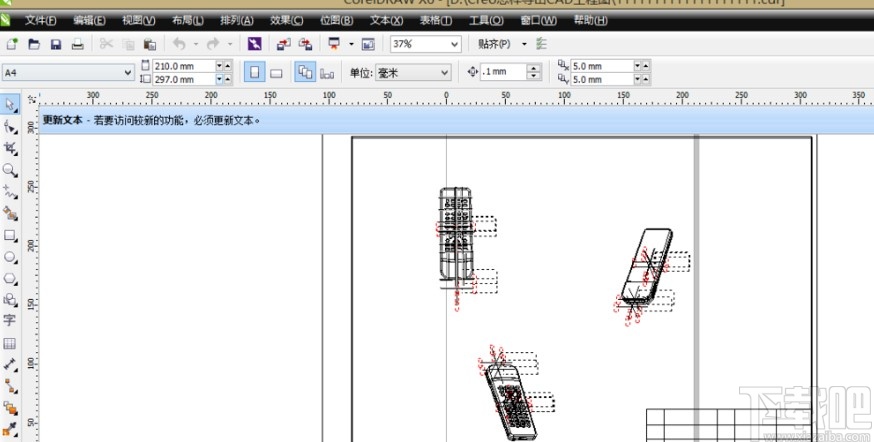Image resolution: width=874 pixels, height=442 pixels.
Task: Select the Basic shapes tool
Action: pyautogui.click(x=10, y=300)
